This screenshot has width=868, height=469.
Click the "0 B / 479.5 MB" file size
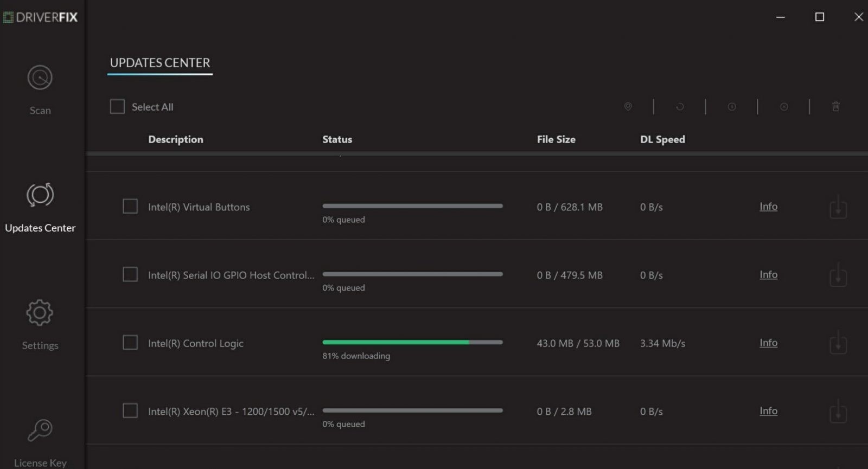point(570,275)
